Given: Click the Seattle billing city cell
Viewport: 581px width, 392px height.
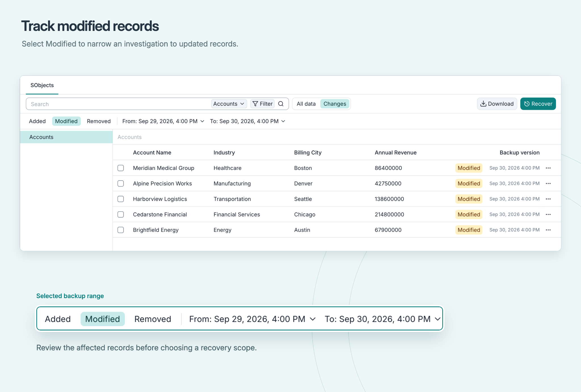Looking at the screenshot, I should click(303, 199).
